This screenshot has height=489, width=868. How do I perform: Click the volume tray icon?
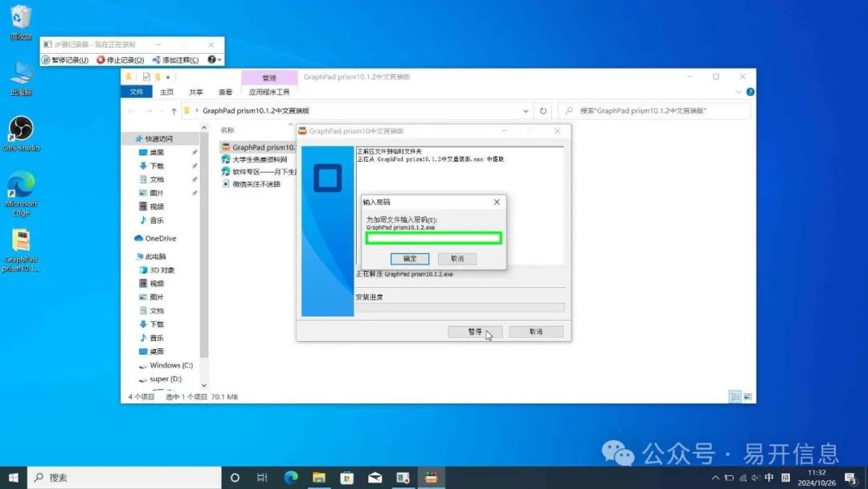click(x=755, y=478)
